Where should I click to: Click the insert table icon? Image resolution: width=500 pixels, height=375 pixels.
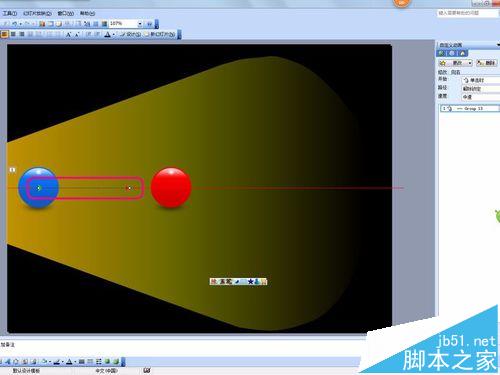50,24
